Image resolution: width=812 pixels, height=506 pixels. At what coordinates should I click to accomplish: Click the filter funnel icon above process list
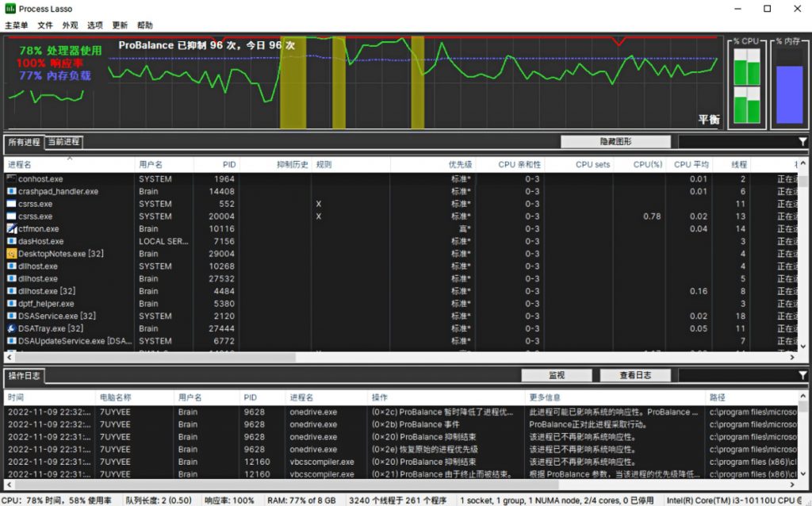[802, 141]
